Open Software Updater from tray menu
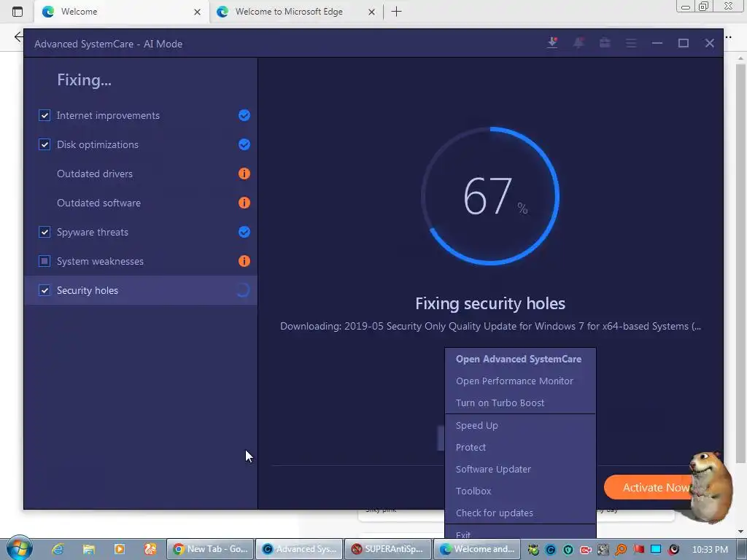The width and height of the screenshot is (747, 560). (x=519, y=469)
